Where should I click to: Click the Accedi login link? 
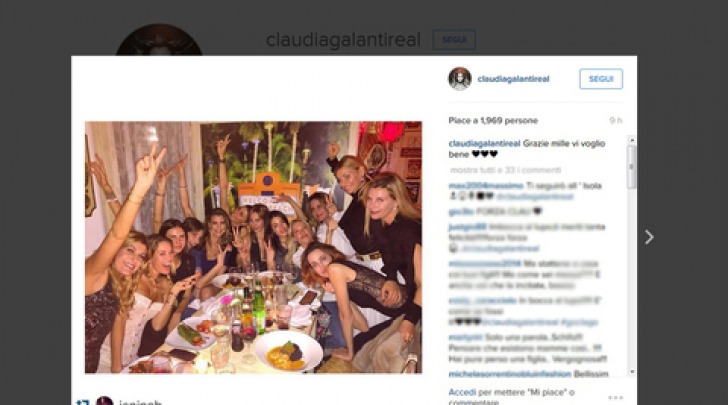tap(462, 392)
